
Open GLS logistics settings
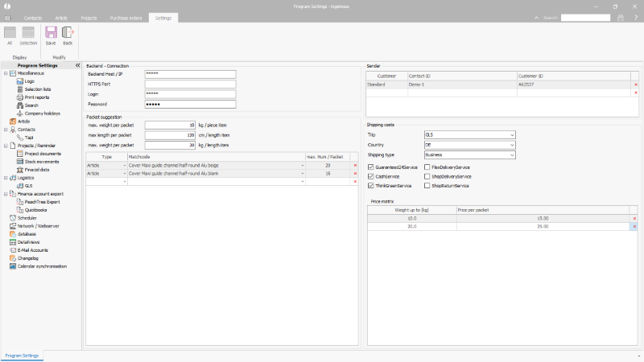[x=28, y=186]
